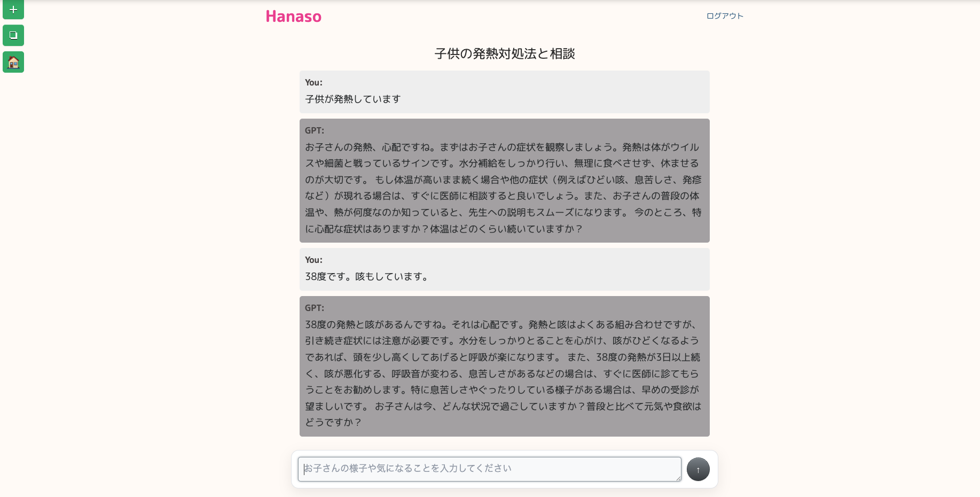Click the GPT: label above お子さんの発熱 reply
The width and height of the screenshot is (980, 497).
315,130
